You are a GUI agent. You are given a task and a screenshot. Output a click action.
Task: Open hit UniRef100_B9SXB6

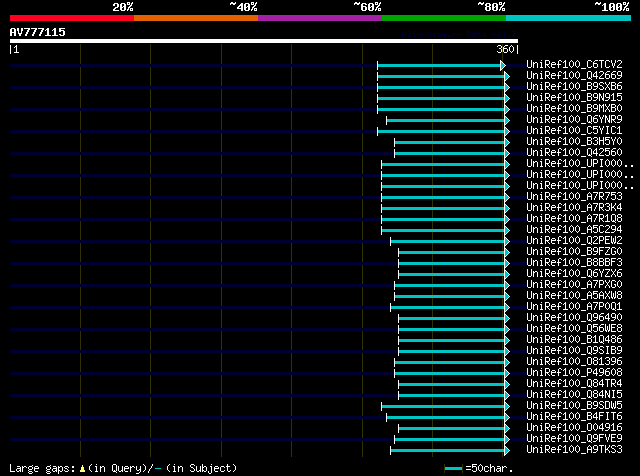574,87
